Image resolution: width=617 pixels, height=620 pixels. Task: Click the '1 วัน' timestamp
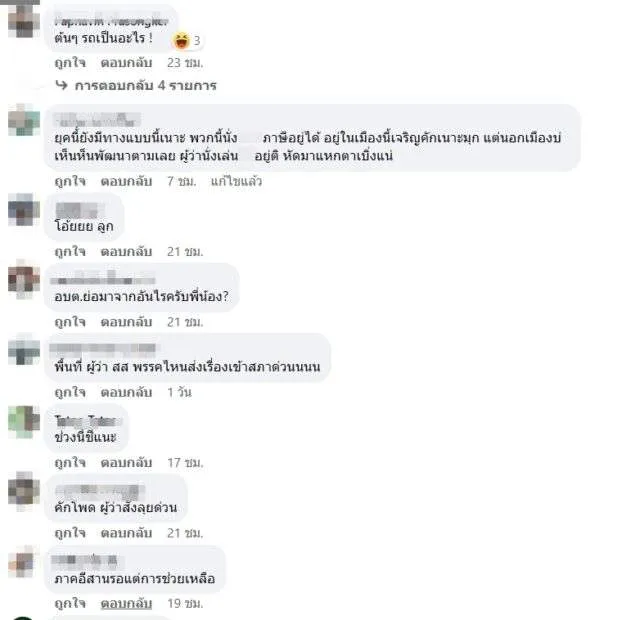(179, 392)
